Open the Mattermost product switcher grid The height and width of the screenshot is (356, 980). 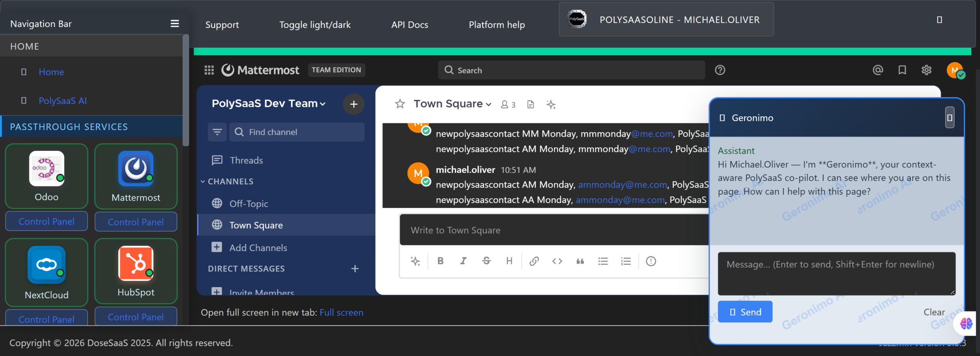pos(209,70)
